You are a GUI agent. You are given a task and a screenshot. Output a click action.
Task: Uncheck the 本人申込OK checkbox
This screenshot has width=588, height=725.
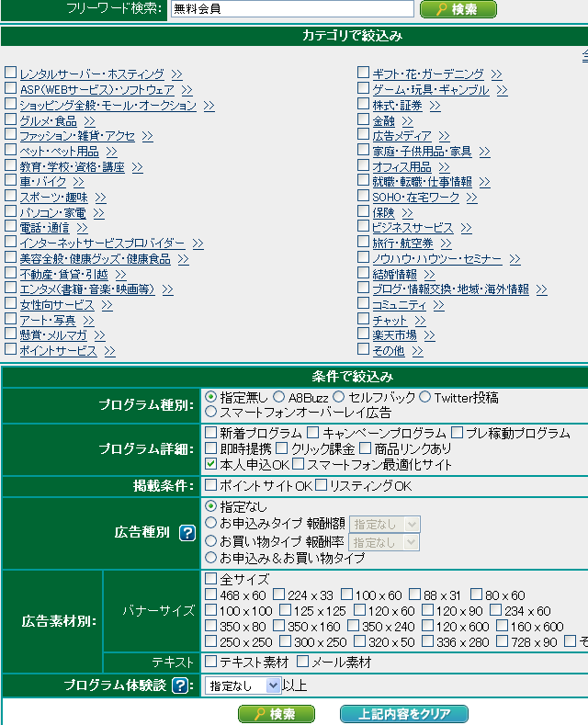(210, 464)
